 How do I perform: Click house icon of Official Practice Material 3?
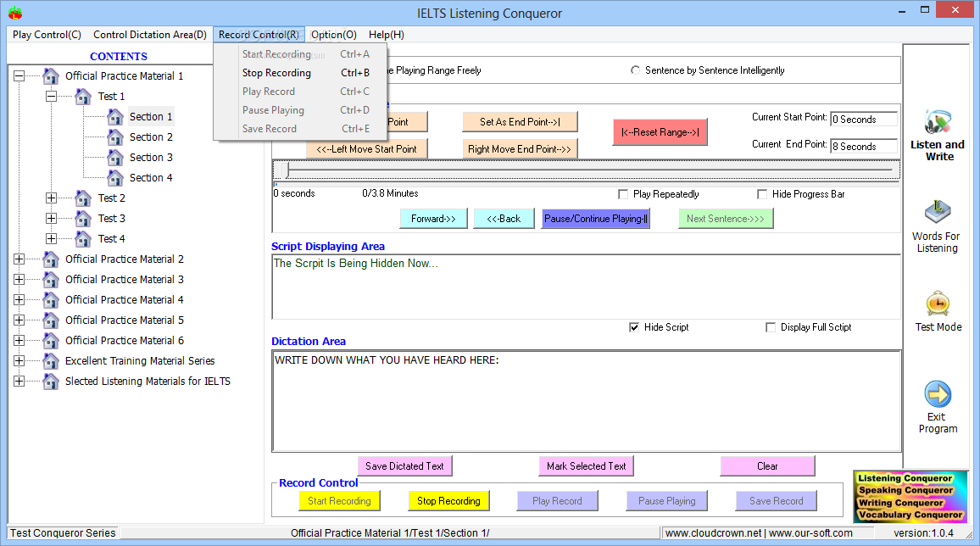(x=51, y=279)
